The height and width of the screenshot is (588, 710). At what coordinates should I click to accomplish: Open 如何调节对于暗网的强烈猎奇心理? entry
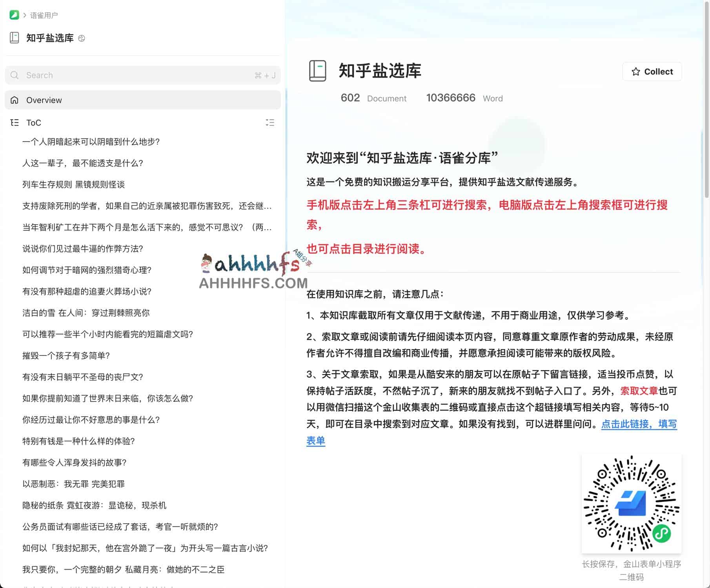click(87, 270)
